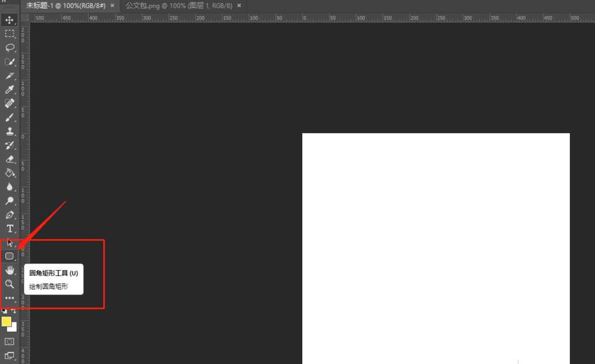Select the Eraser tool
The height and width of the screenshot is (364, 595).
click(x=10, y=159)
